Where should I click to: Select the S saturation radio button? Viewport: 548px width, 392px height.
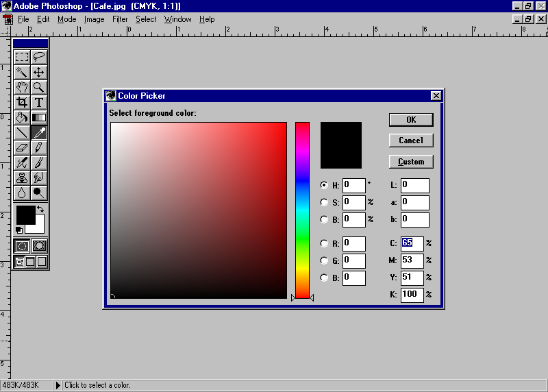[324, 202]
